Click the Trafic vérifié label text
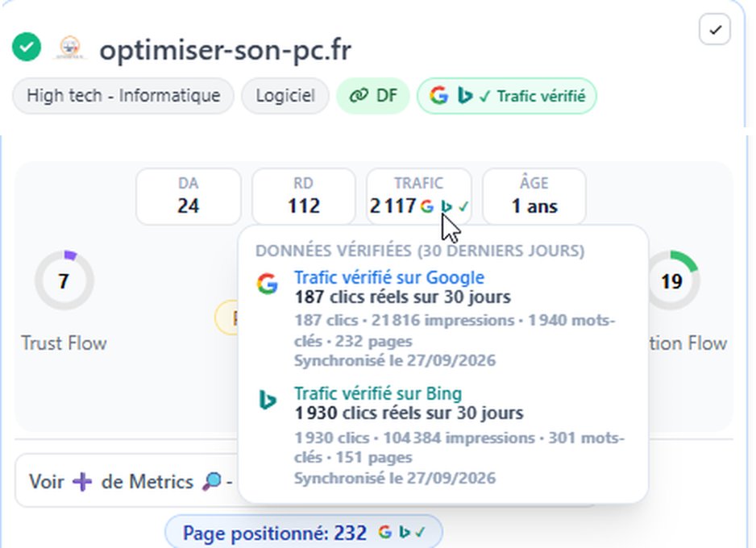The image size is (756, 548). 541,97
